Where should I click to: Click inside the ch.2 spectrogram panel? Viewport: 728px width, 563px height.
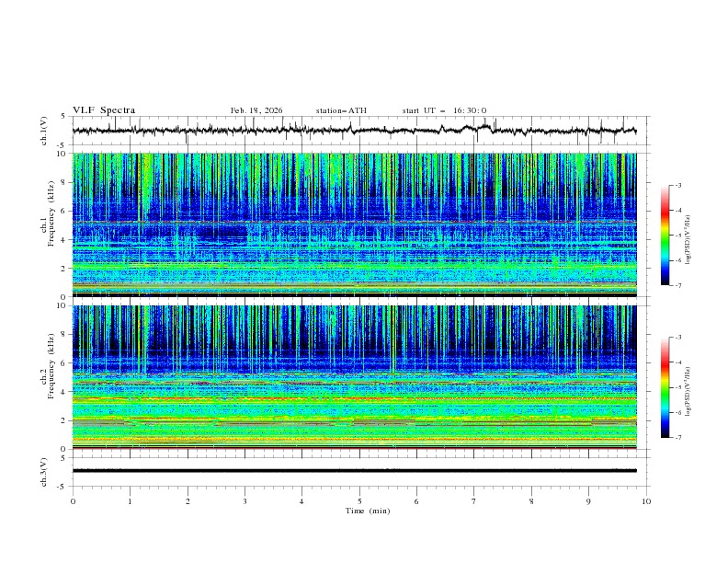click(x=354, y=377)
